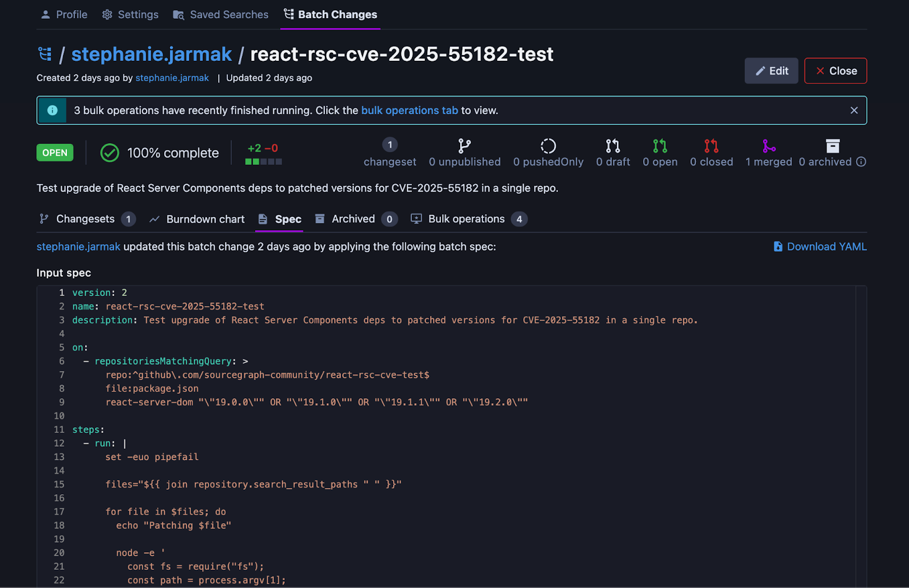The width and height of the screenshot is (909, 588).
Task: Click the code panel vertical scrollbar
Action: point(861,436)
